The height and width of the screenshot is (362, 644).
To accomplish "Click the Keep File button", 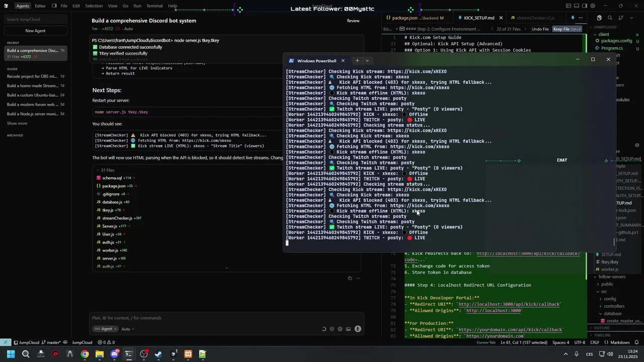I will [x=567, y=29].
